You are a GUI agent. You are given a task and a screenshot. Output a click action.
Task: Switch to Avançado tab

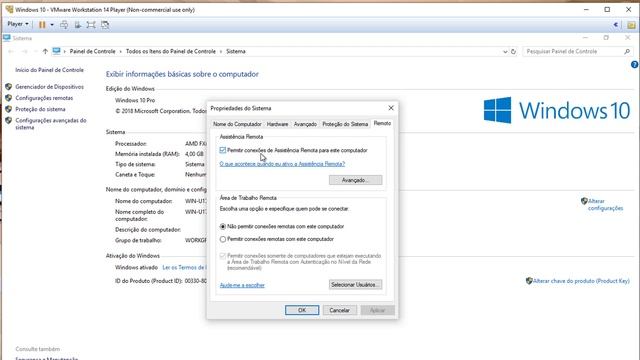point(305,124)
